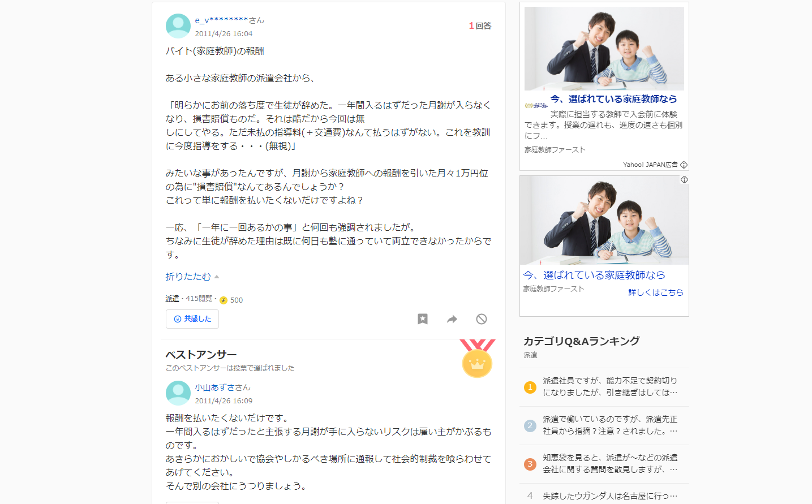Image resolution: width=812 pixels, height=504 pixels.
Task: Click the second tutor ad photo
Action: (604, 220)
